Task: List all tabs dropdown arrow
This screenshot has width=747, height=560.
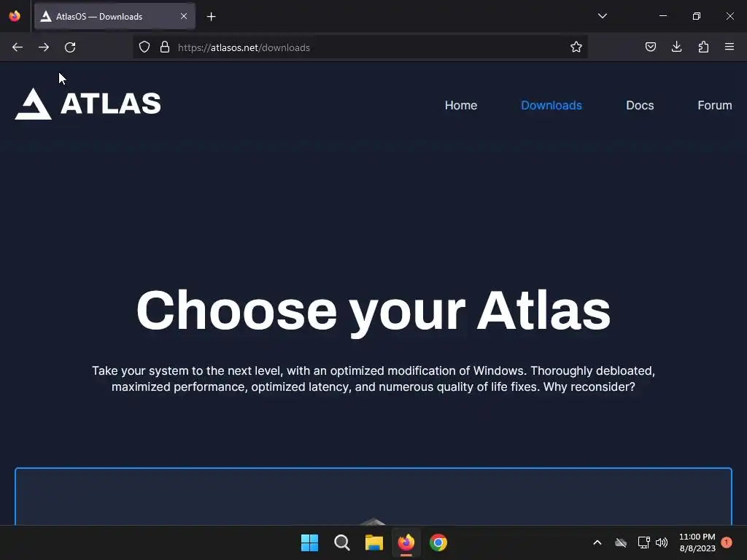Action: pyautogui.click(x=602, y=16)
